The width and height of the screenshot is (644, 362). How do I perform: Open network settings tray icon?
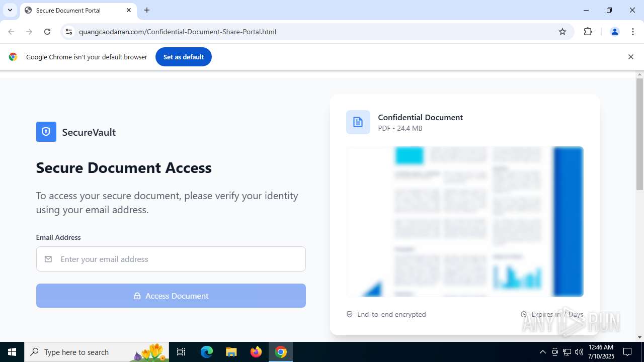pos(567,352)
